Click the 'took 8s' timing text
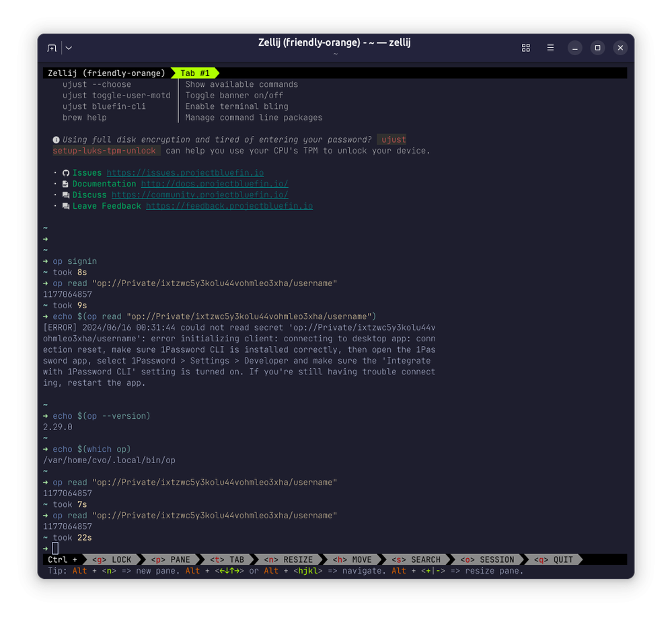The width and height of the screenshot is (672, 620). [x=70, y=272]
